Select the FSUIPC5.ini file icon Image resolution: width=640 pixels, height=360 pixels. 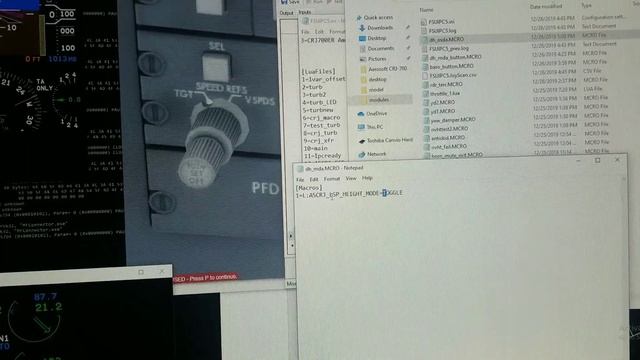pos(424,22)
